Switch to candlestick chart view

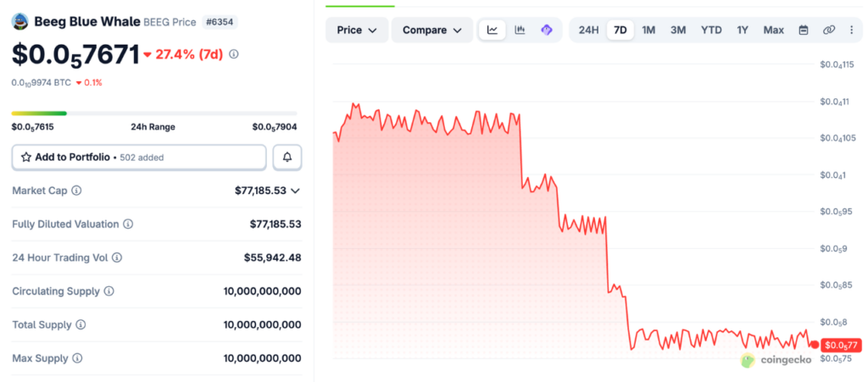(520, 30)
